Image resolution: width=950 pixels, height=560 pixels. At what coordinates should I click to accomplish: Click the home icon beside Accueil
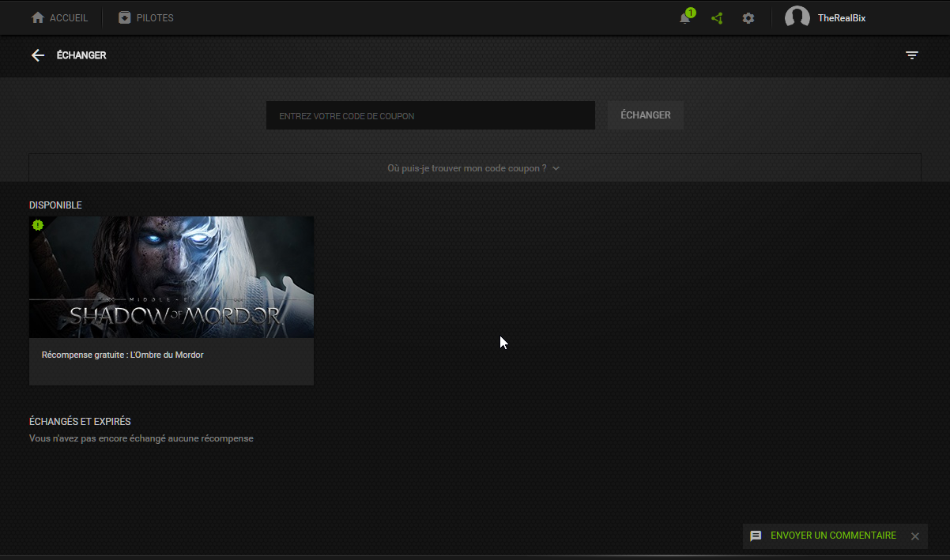37,17
